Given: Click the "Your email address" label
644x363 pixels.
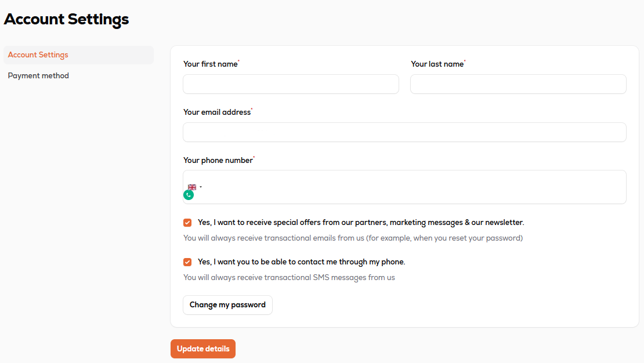Looking at the screenshot, I should point(217,112).
